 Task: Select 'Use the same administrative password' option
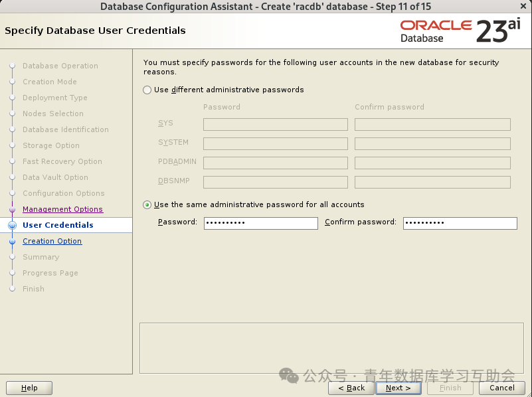147,204
